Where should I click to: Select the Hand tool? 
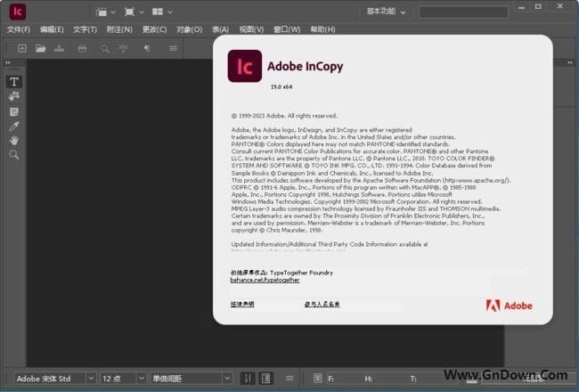point(14,141)
